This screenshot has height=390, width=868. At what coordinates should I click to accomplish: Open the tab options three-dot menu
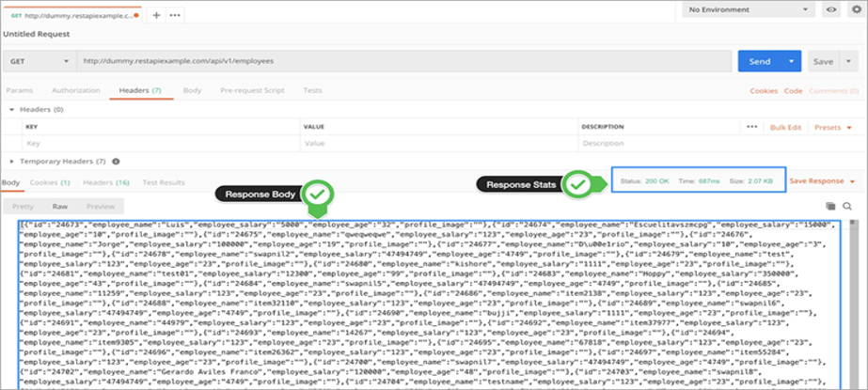[175, 15]
